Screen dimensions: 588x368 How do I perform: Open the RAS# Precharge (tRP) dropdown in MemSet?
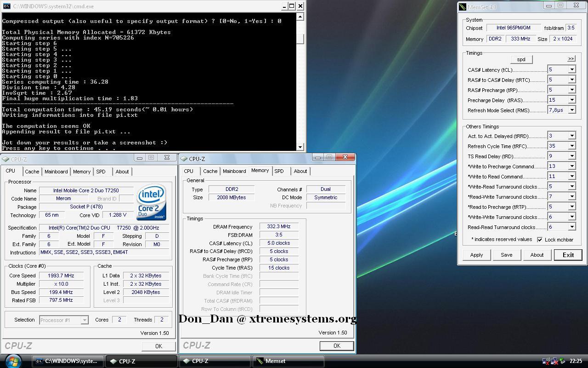click(x=572, y=90)
